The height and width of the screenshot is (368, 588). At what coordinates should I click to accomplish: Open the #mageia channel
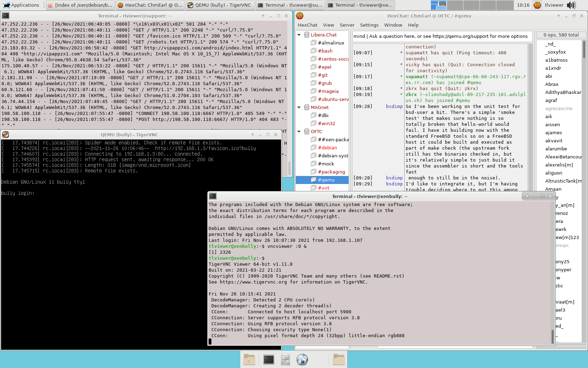point(328,91)
